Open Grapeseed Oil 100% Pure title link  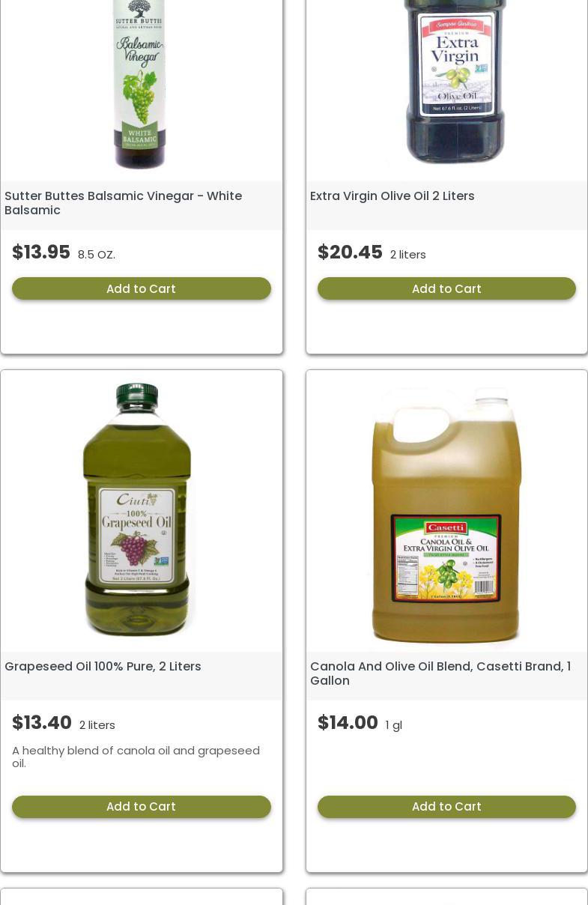(x=103, y=666)
